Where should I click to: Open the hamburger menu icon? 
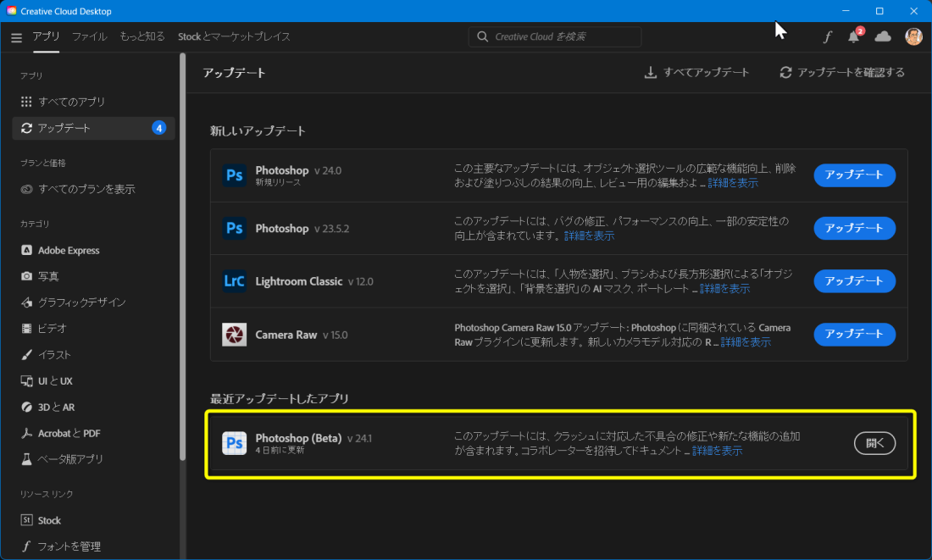tap(16, 37)
